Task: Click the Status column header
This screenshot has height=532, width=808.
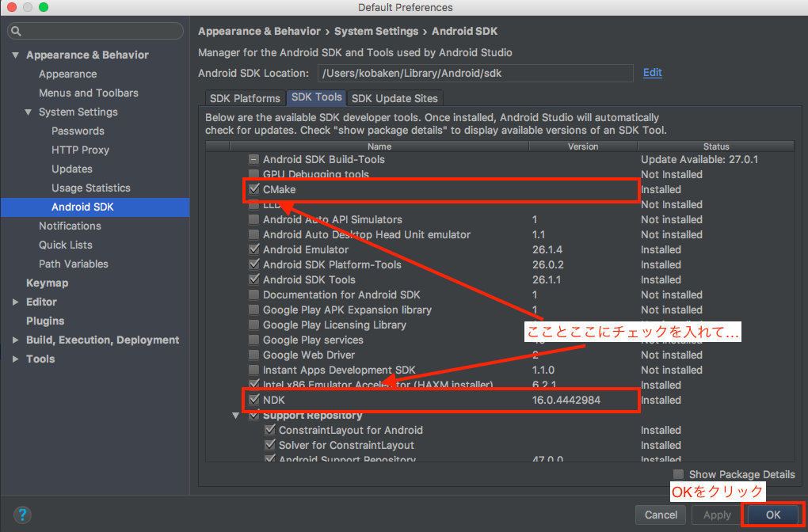Action: pyautogui.click(x=716, y=146)
